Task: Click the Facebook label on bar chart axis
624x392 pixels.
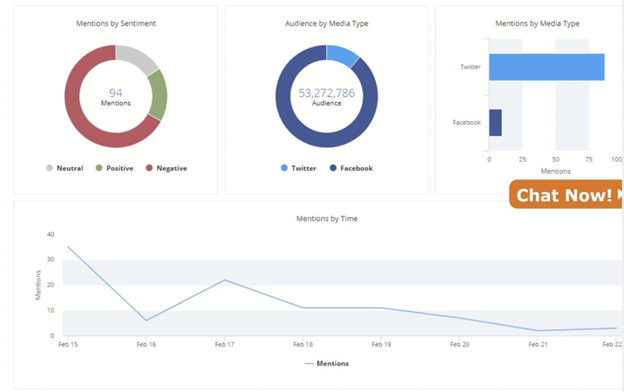Action: click(467, 123)
